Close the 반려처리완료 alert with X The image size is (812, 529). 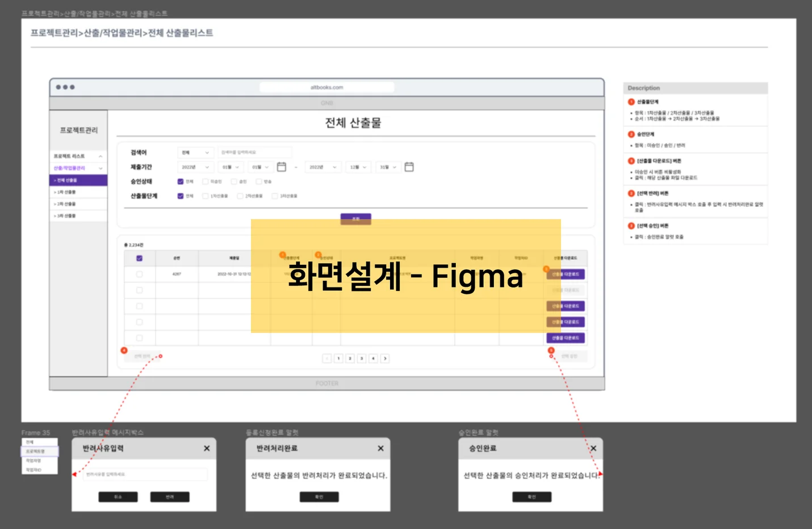tap(380, 448)
